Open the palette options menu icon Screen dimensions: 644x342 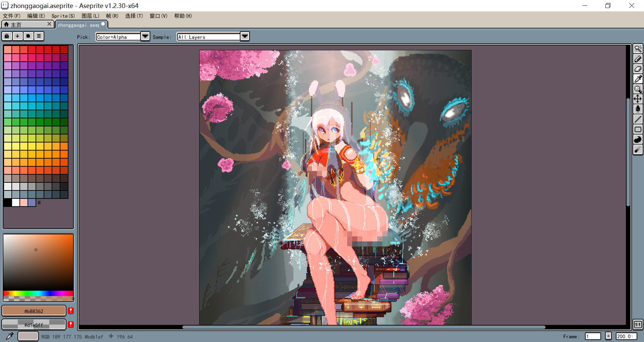tap(39, 36)
